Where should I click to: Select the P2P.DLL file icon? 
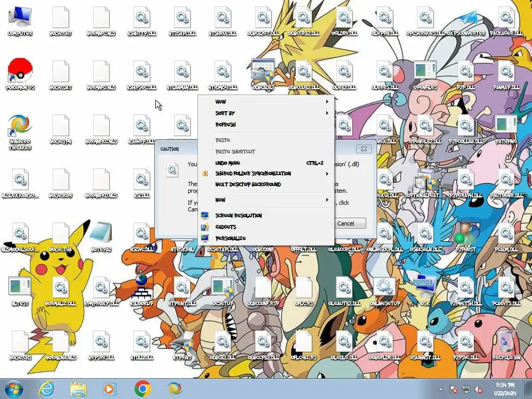(x=465, y=75)
